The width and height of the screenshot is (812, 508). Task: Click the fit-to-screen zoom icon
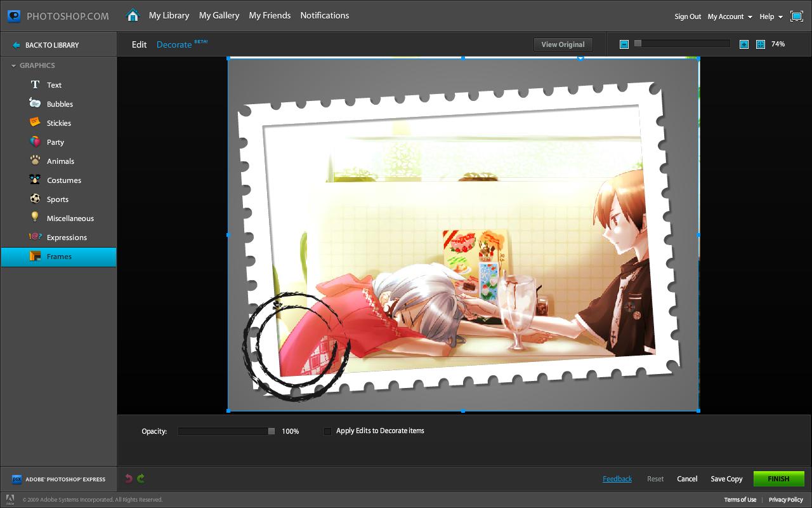point(761,44)
